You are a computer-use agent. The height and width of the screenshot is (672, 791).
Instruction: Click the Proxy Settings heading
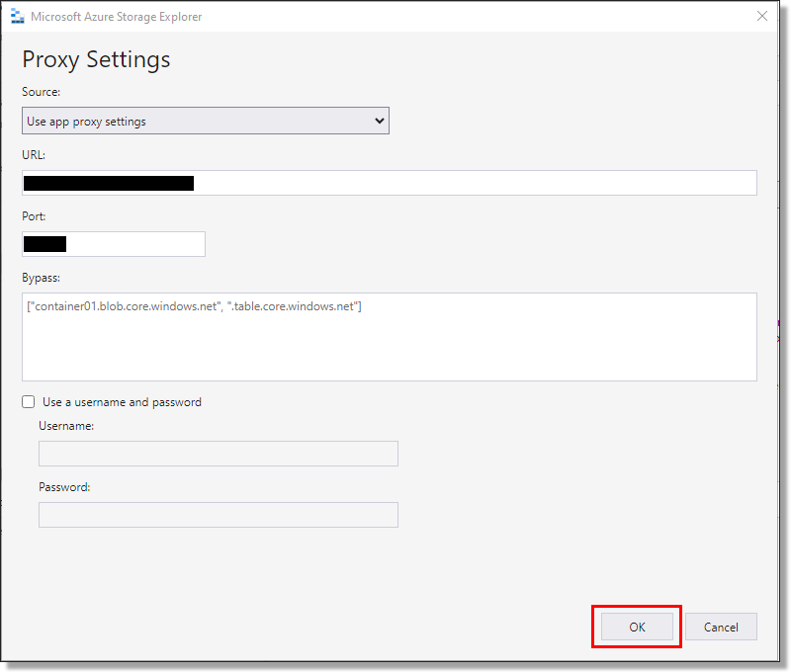[x=95, y=59]
